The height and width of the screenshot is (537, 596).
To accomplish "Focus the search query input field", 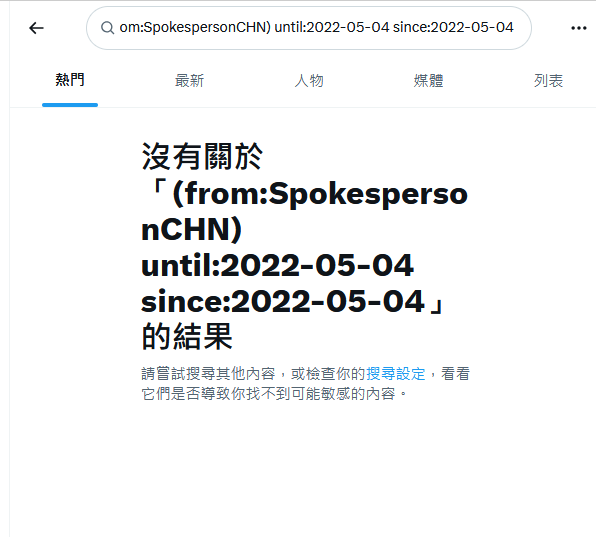I will click(309, 28).
